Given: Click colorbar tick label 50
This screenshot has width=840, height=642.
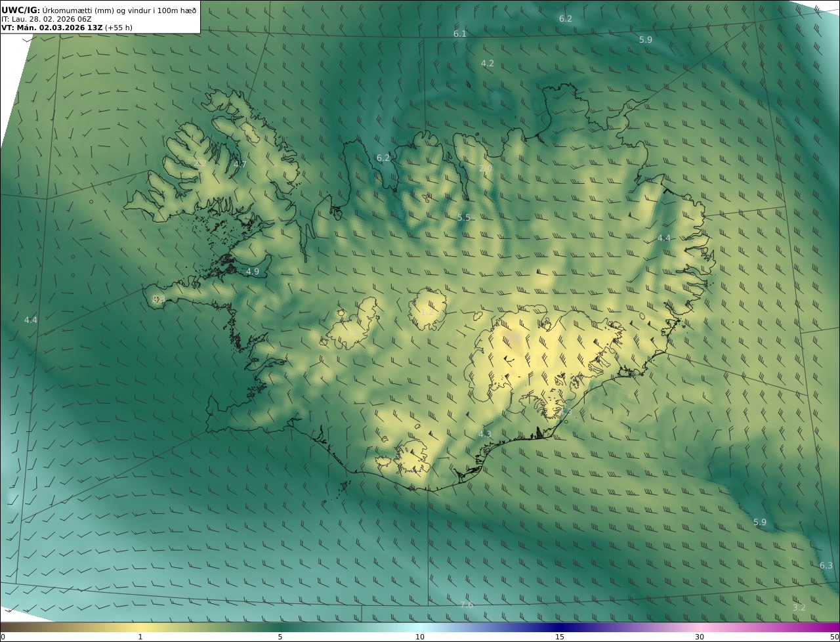Looking at the screenshot, I should pyautogui.click(x=834, y=637).
